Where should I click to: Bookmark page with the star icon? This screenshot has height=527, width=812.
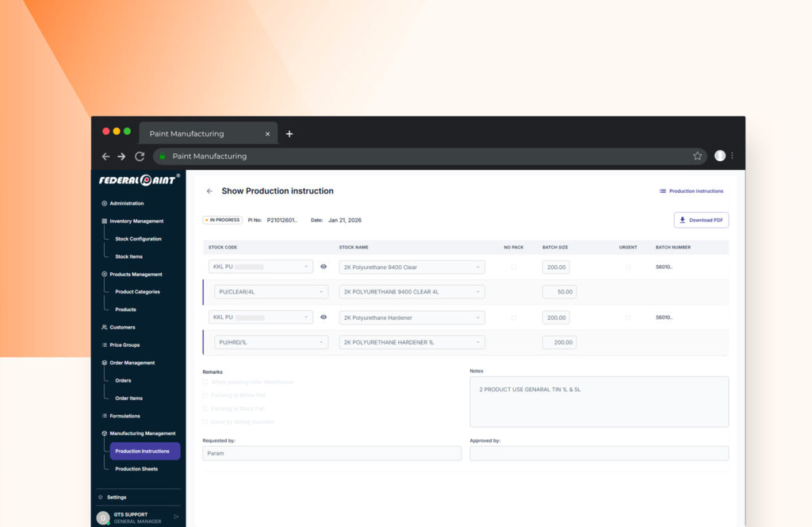click(697, 156)
